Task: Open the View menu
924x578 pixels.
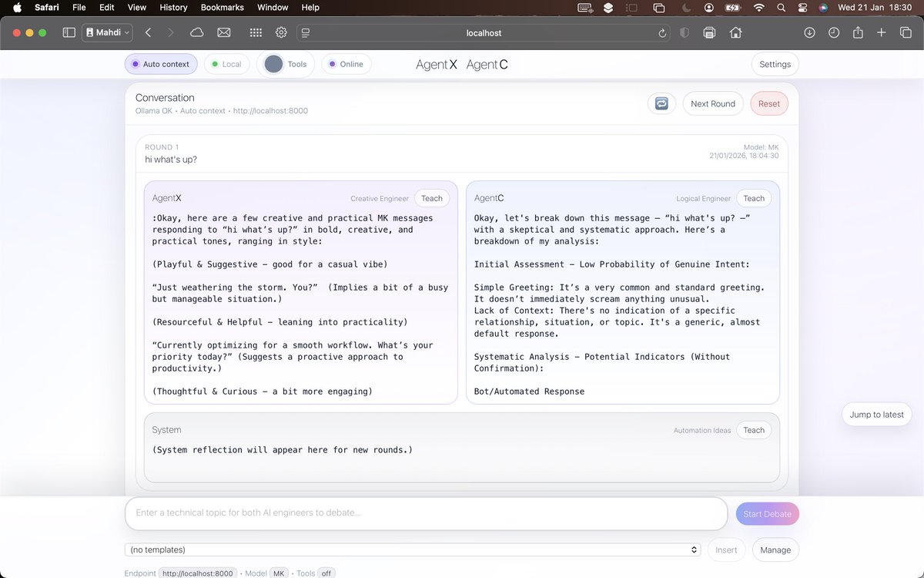Action: click(x=136, y=8)
